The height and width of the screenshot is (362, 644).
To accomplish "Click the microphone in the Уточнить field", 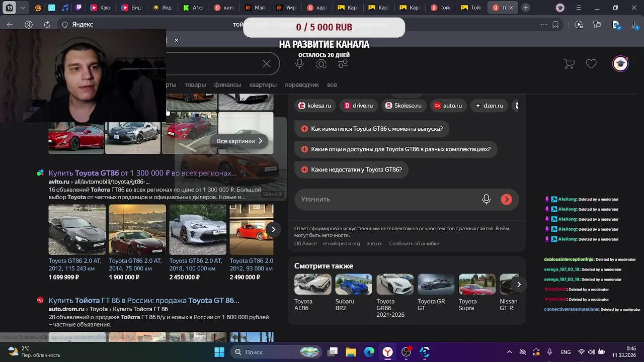I will (x=486, y=199).
